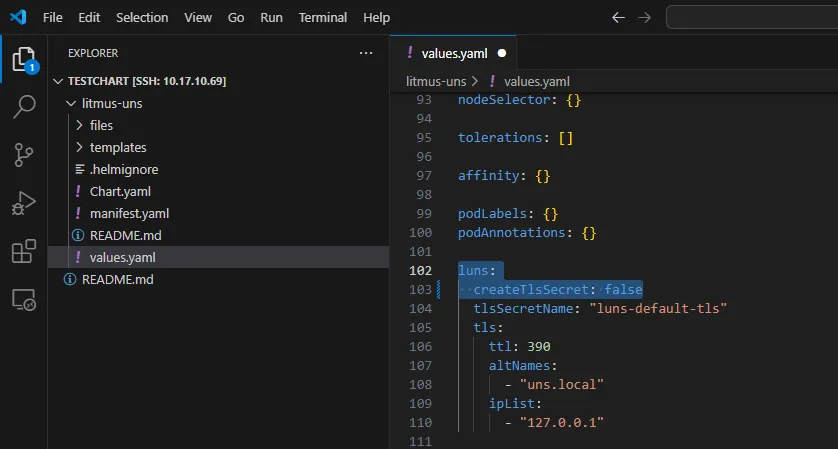Click the "luns-default-tls" string value
The width and height of the screenshot is (838, 449).
[x=658, y=308]
